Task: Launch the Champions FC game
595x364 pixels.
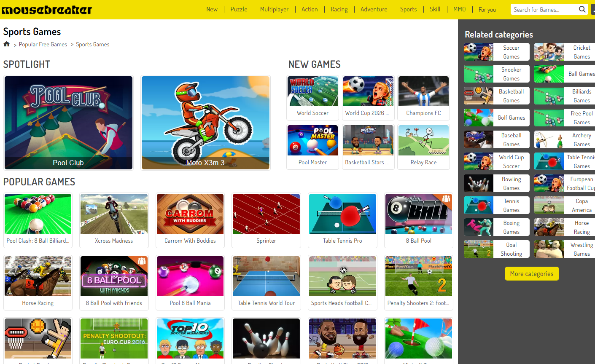Action: click(x=423, y=98)
